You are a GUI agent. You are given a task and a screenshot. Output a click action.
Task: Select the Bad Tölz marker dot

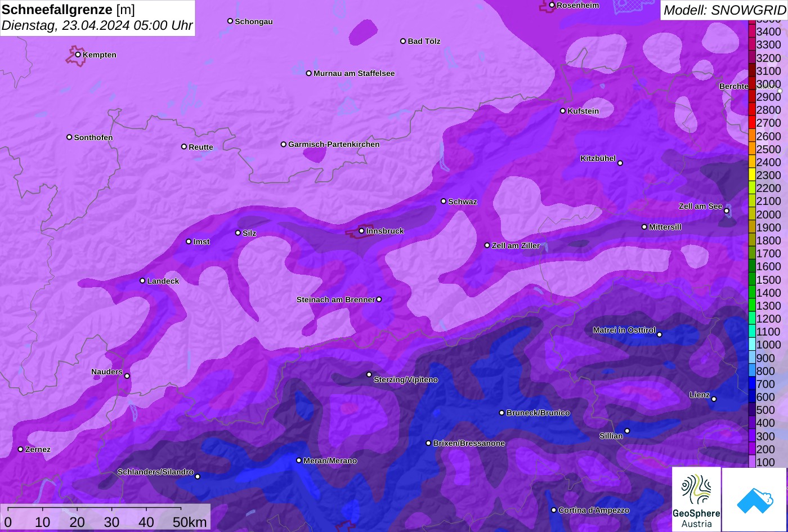403,41
